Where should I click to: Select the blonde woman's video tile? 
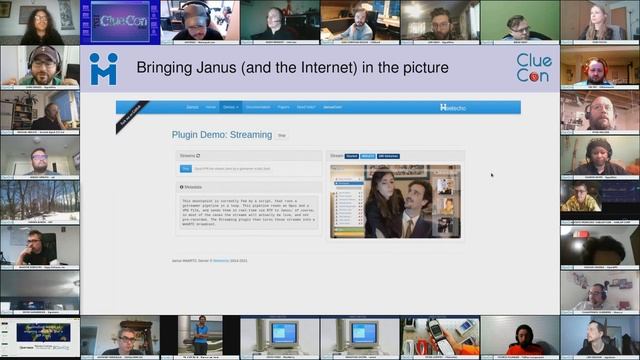[x=600, y=22]
